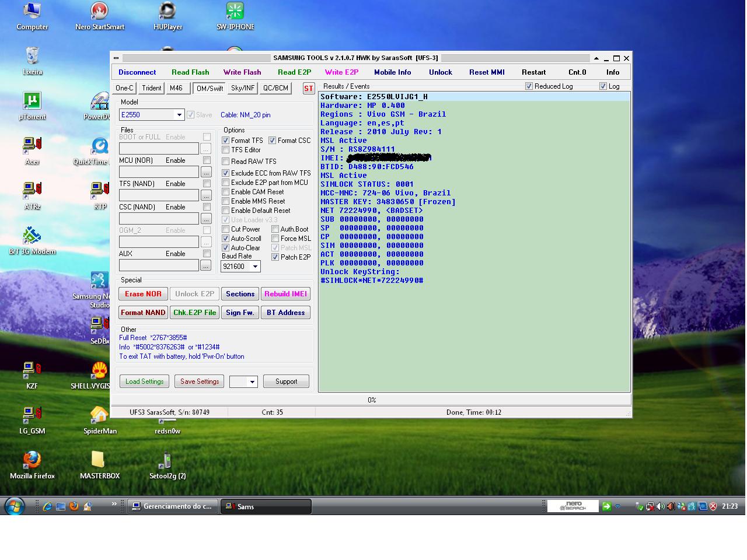747x560 pixels.
Task: Open Firefox from the quick launch bar
Action: coord(74,506)
